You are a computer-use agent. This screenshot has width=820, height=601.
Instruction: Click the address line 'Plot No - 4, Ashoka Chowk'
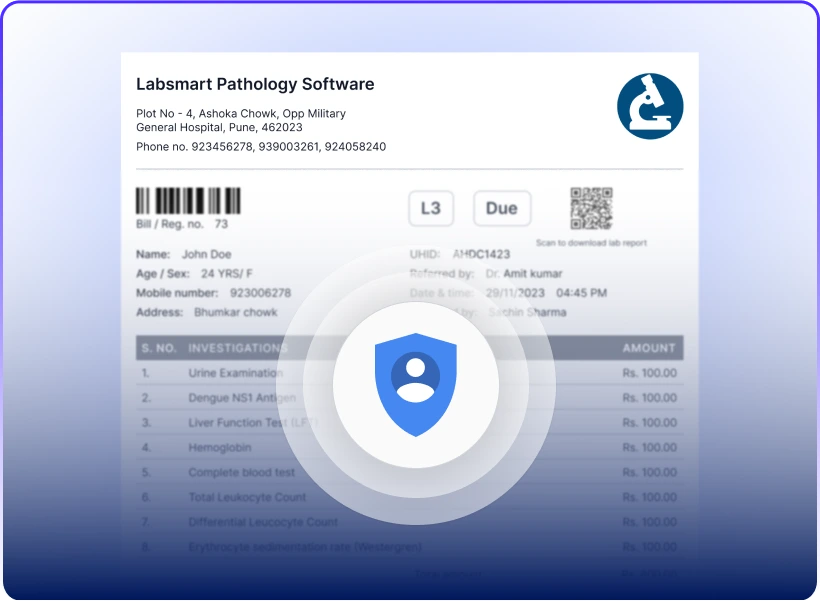coord(241,114)
